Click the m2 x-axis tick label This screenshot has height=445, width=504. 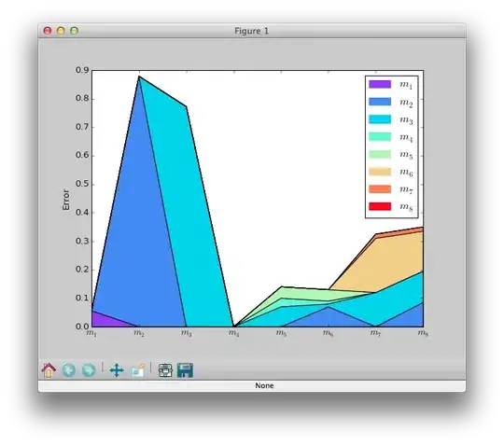click(139, 333)
